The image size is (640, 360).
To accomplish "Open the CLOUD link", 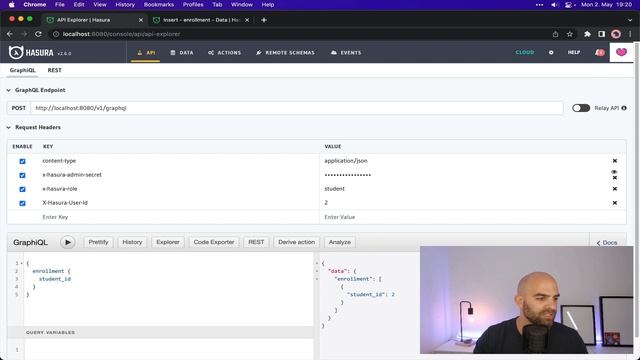I will point(525,53).
